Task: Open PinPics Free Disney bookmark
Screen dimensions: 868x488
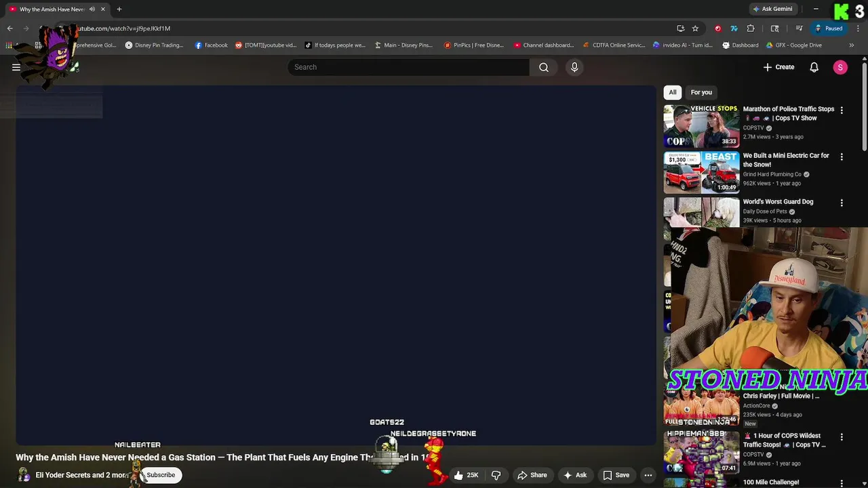Action: (x=473, y=45)
